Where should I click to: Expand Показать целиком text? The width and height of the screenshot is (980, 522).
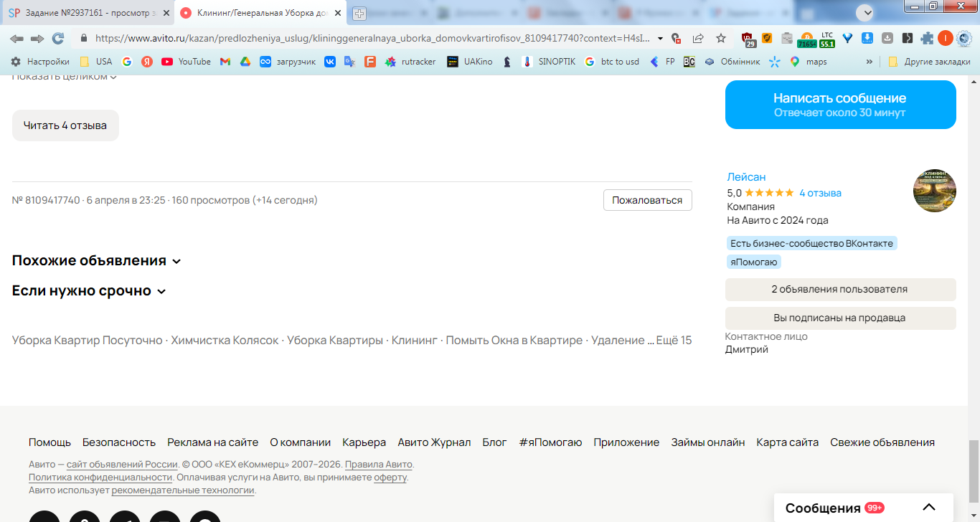65,76
